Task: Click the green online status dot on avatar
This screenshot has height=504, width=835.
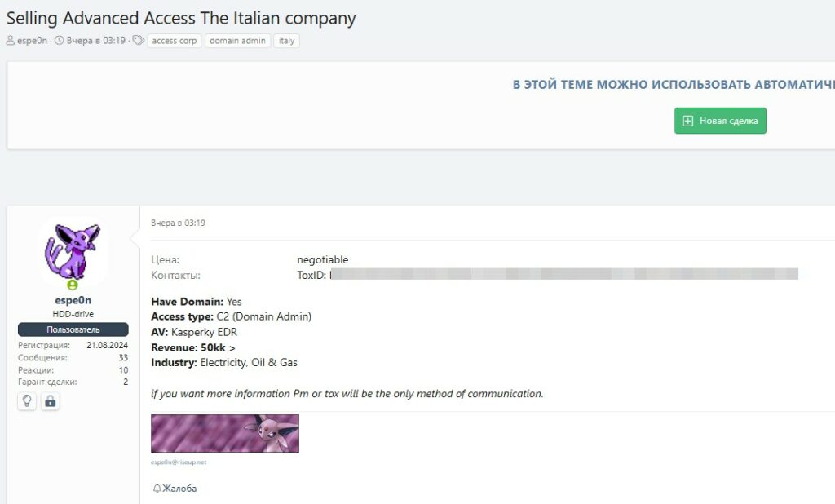Action: click(73, 285)
